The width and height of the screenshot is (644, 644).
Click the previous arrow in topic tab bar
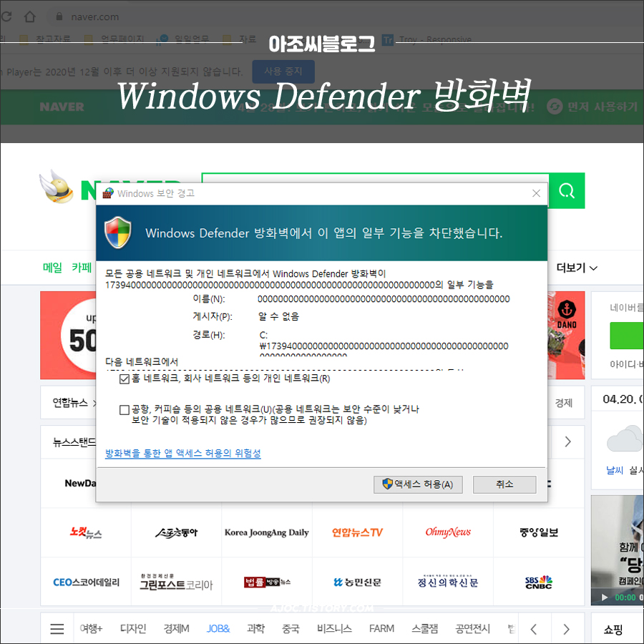[x=534, y=629]
